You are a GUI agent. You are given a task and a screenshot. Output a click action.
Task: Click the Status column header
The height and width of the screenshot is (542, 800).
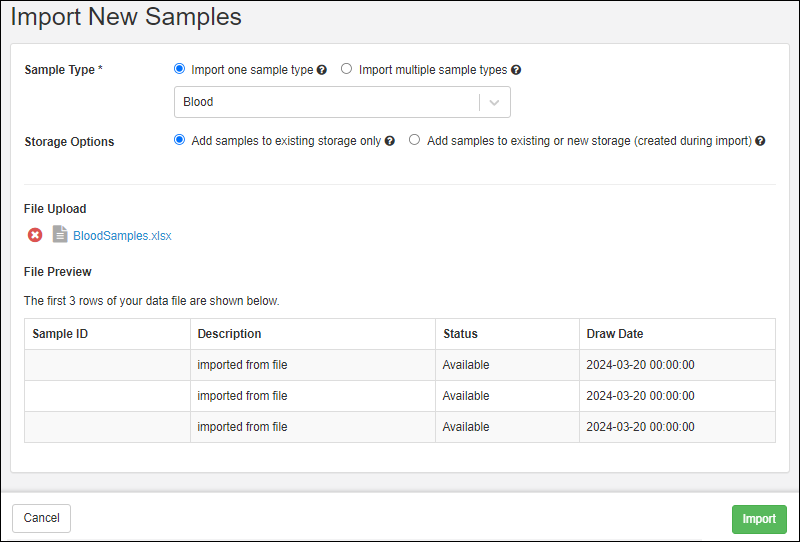460,334
